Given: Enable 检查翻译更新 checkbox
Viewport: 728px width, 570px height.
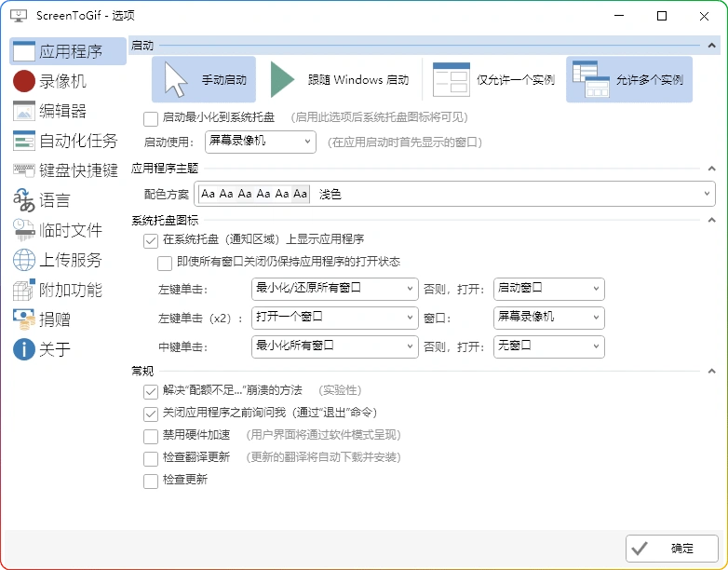Looking at the screenshot, I should click(x=151, y=458).
